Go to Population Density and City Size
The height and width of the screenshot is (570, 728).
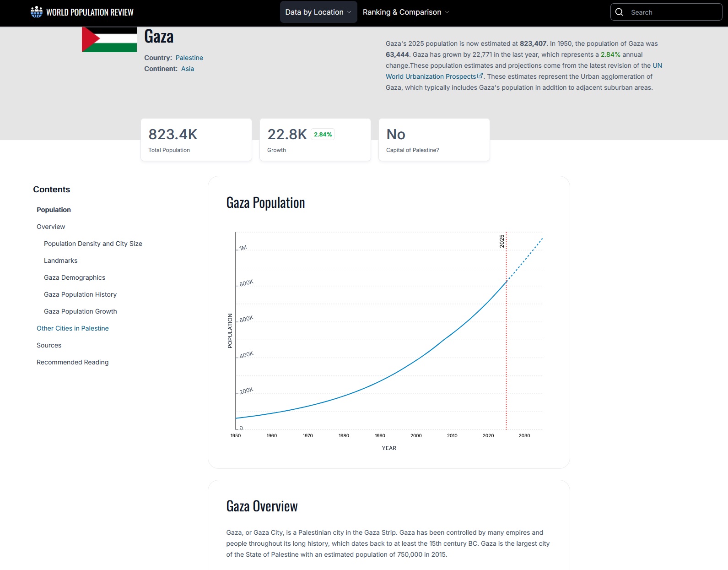coord(93,244)
